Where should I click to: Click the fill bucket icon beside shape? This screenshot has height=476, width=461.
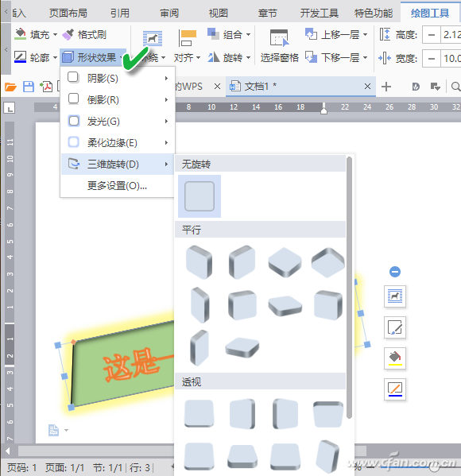click(x=395, y=358)
